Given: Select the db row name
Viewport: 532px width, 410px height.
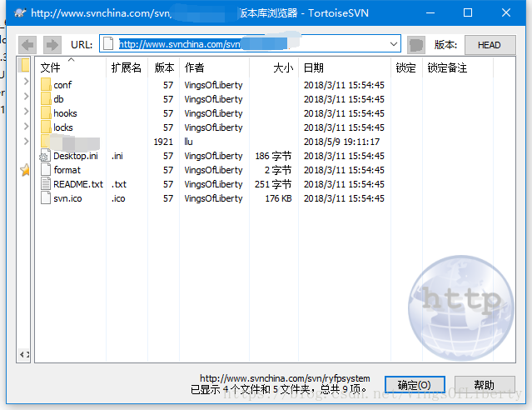Looking at the screenshot, I should click(59, 99).
